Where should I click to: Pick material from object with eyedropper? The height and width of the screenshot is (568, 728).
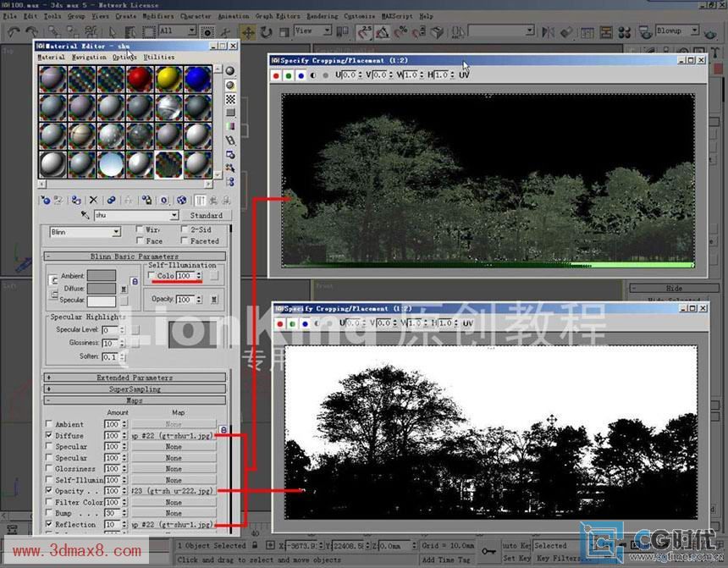click(x=85, y=215)
